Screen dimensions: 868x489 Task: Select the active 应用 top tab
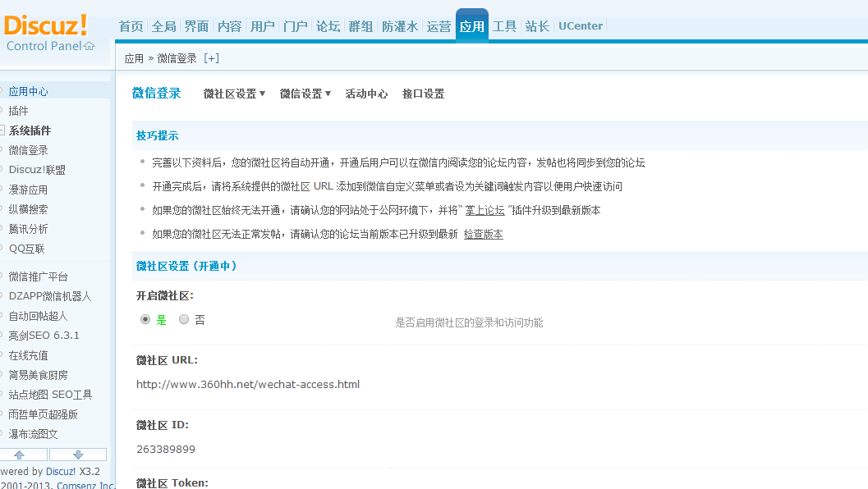click(x=471, y=25)
